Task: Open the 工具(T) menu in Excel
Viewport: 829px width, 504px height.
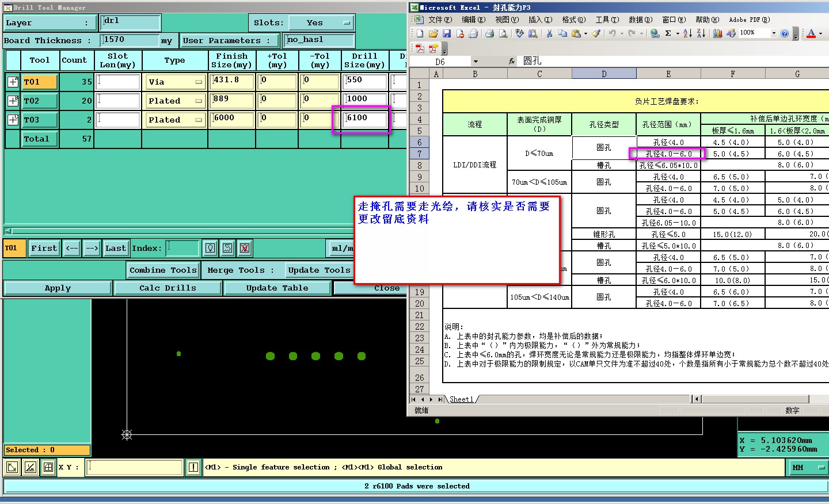Action: pyautogui.click(x=607, y=20)
